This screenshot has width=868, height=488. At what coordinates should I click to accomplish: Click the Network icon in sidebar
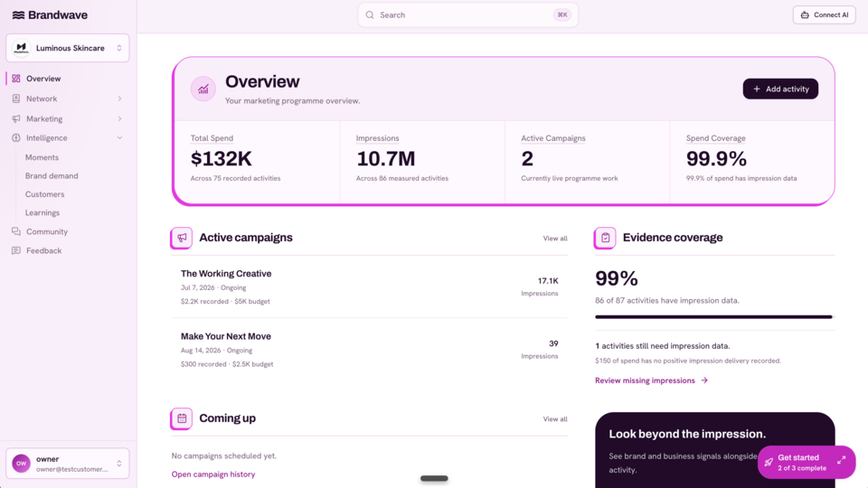[x=16, y=99]
